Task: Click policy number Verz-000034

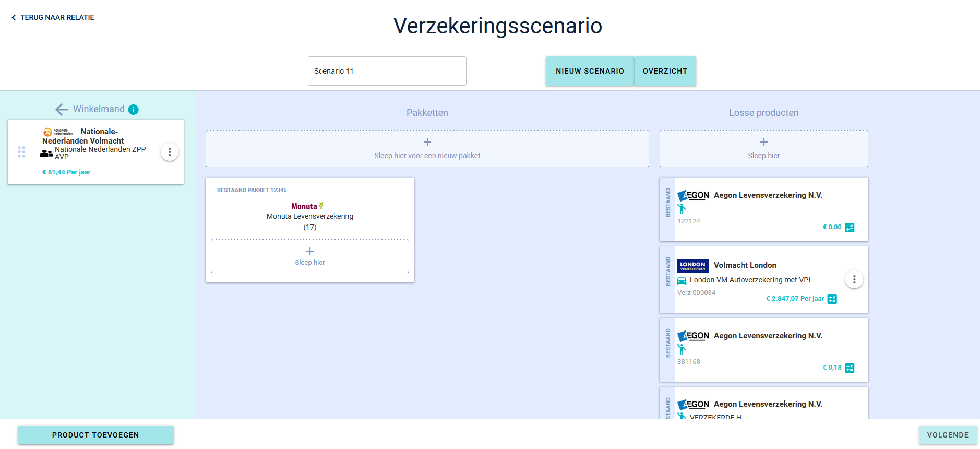Action: [x=696, y=293]
